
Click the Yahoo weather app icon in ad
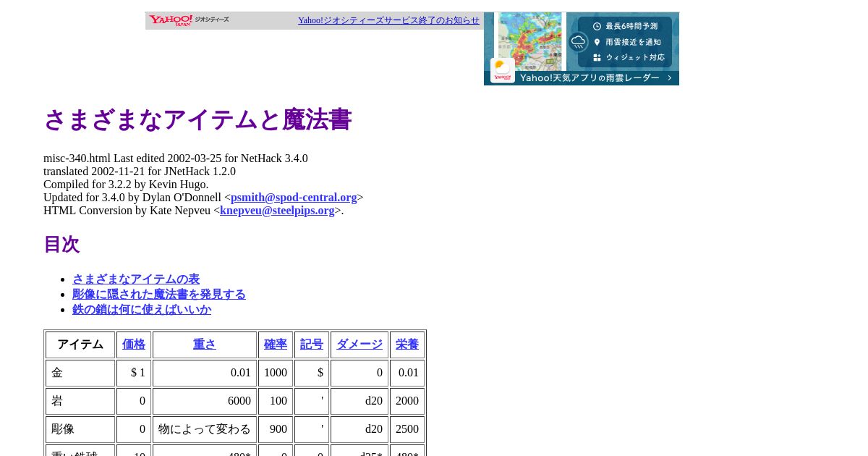[503, 70]
